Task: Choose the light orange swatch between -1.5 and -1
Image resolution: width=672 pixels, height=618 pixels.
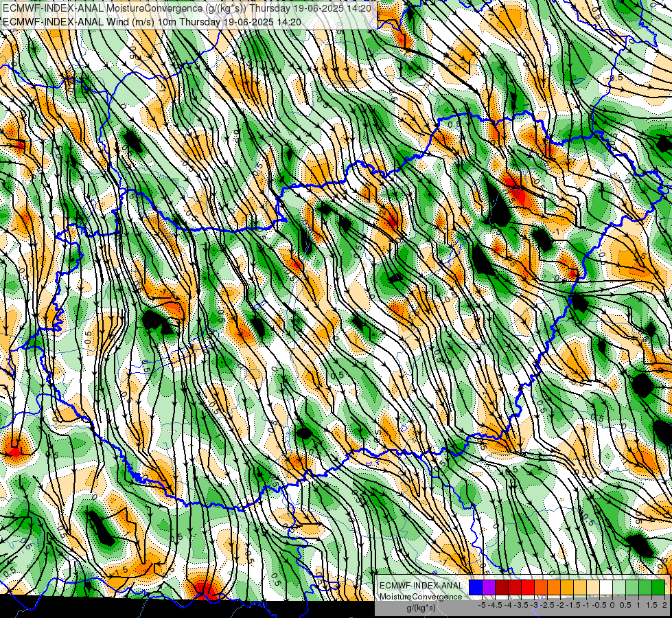Action: [x=580, y=587]
